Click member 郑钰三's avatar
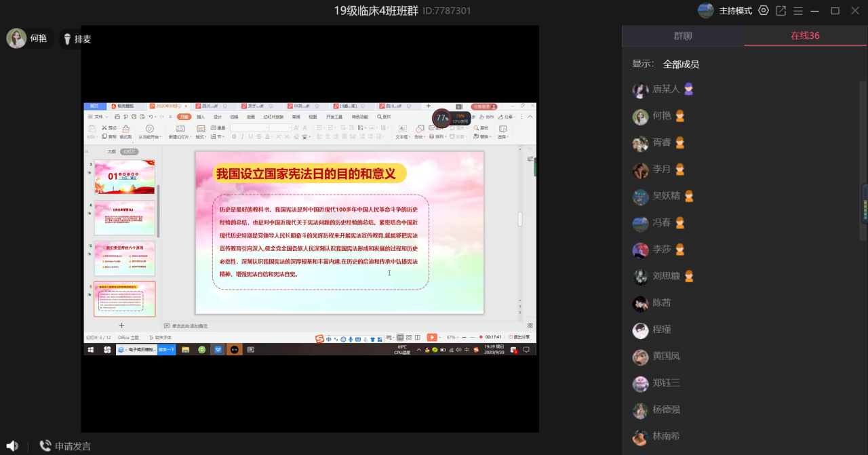 pyautogui.click(x=640, y=384)
